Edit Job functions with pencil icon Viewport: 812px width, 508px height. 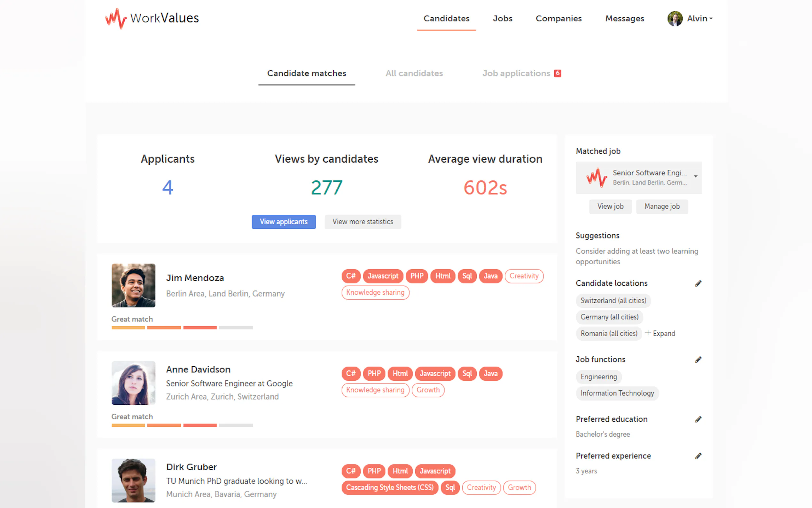coord(698,360)
